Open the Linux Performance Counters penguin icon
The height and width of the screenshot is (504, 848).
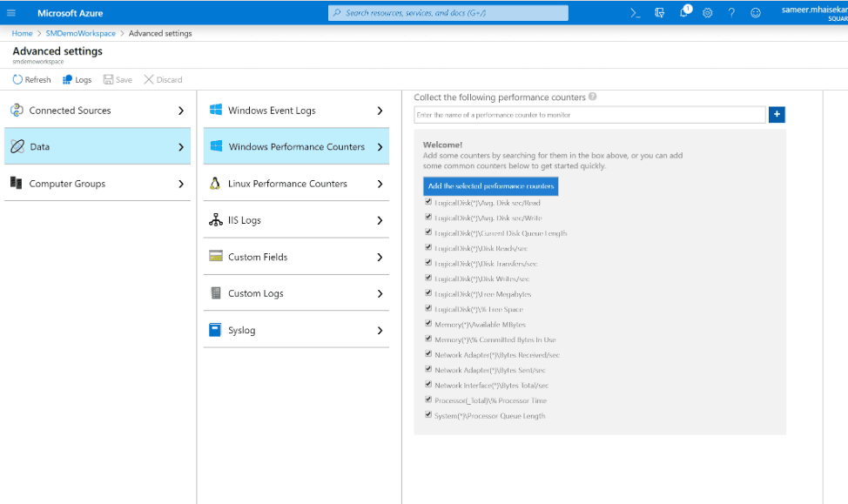click(216, 184)
